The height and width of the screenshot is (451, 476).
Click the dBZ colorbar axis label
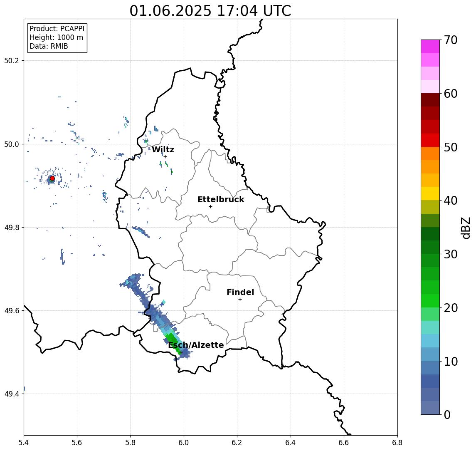(x=465, y=228)
